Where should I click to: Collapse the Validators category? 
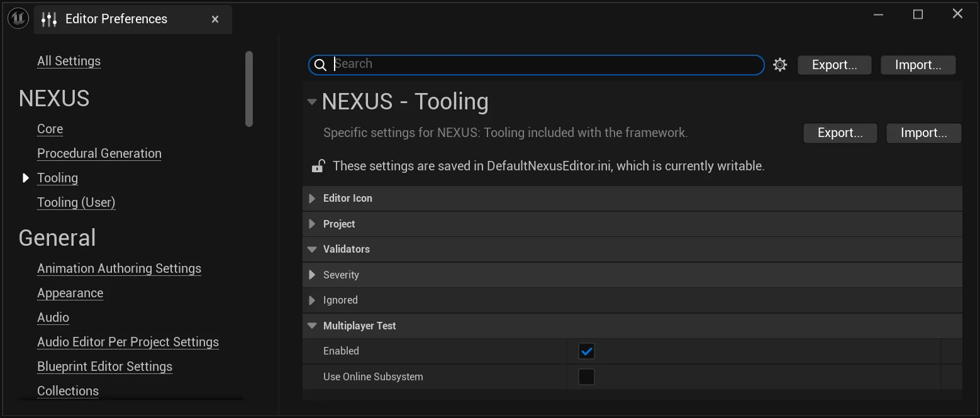click(312, 250)
